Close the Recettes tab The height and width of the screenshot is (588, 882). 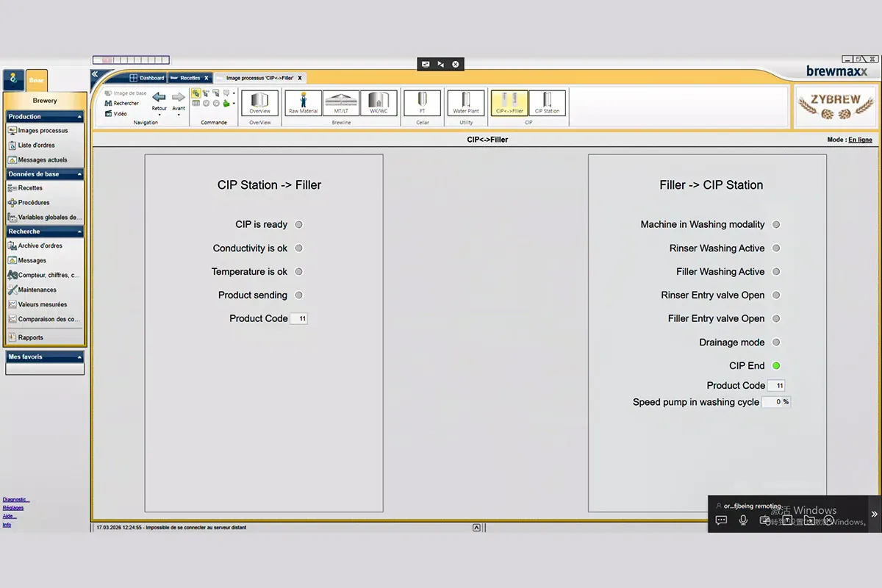207,78
